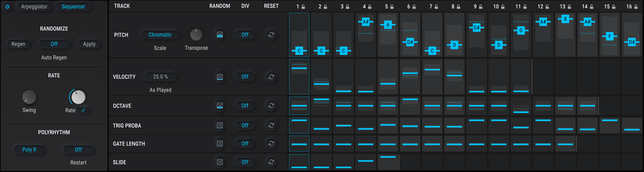This screenshot has height=172, width=644.
Task: Click the Regen button
Action: 18,44
